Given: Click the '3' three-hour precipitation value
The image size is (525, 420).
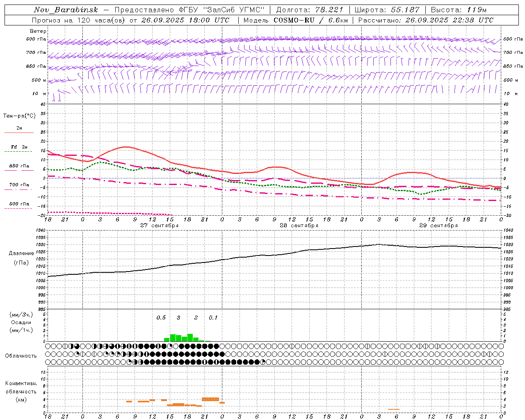Looking at the screenshot, I should point(178,317).
